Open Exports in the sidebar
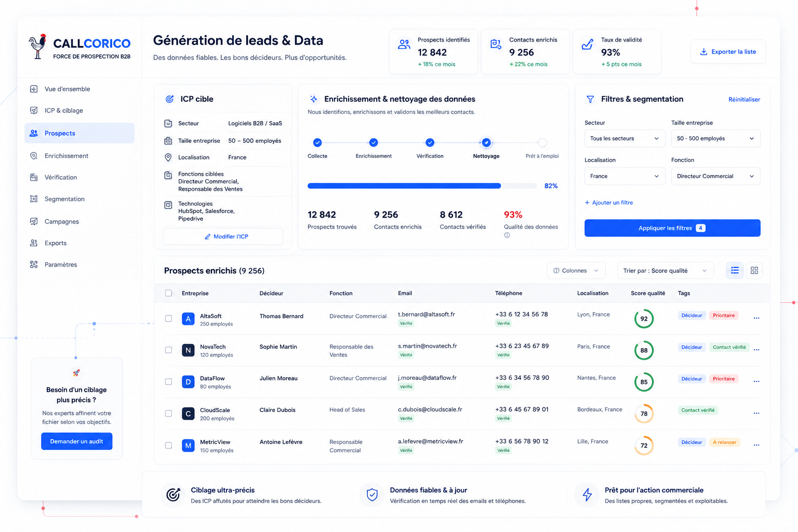The width and height of the screenshot is (798, 532). click(79, 243)
